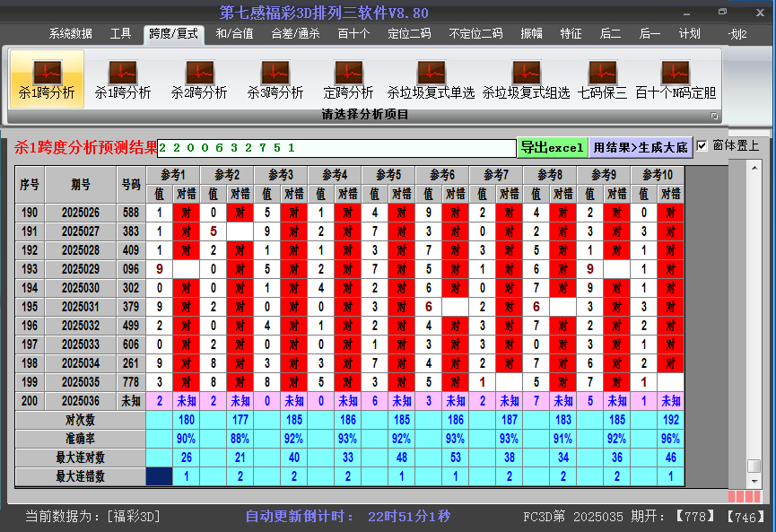Click the table scrollbar up arrow
The width and height of the screenshot is (776, 532).
pos(754,169)
